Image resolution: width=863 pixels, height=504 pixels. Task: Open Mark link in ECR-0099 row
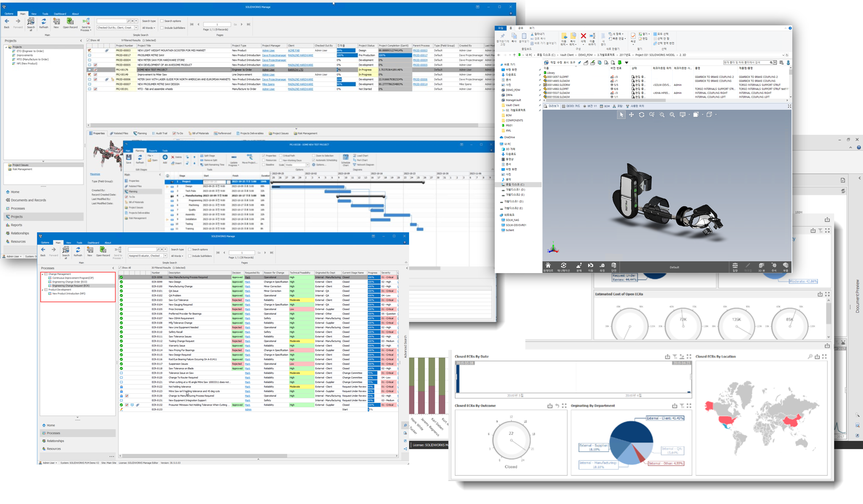(247, 282)
